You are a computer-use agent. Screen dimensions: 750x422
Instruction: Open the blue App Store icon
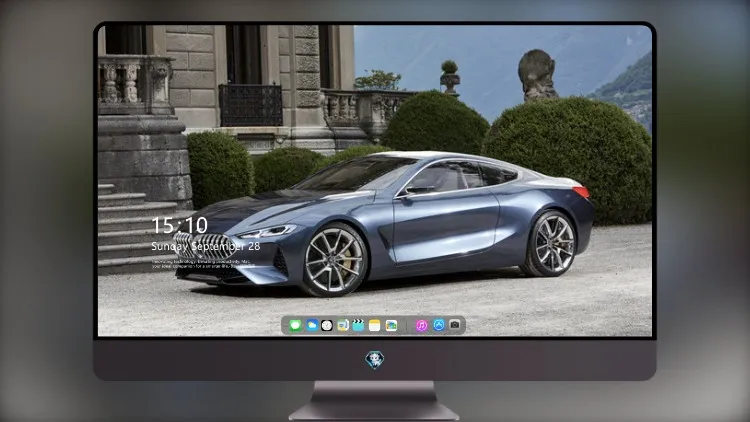[439, 325]
